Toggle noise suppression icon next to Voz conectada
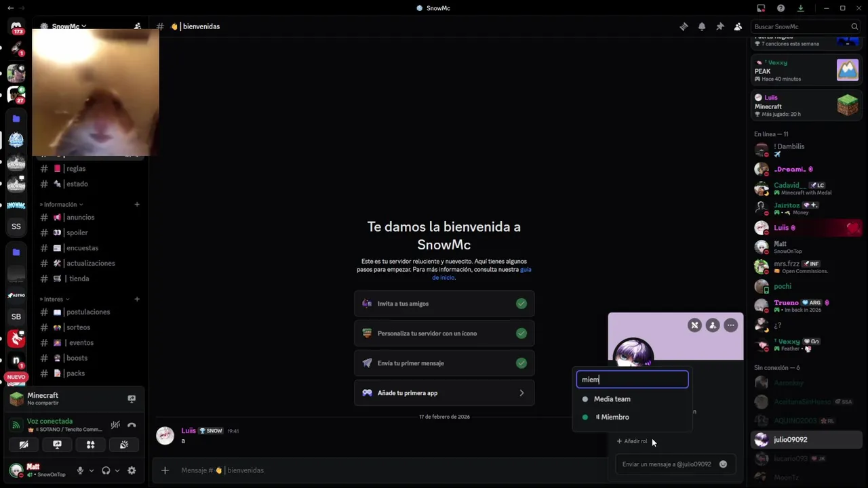 pyautogui.click(x=115, y=425)
